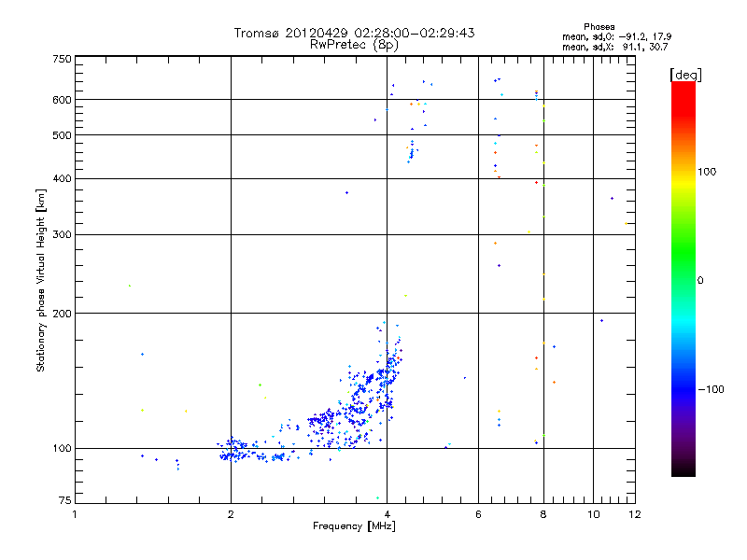Click the y-axis tick label '600'
Viewport: 747px width, 560px height.
tap(62, 100)
